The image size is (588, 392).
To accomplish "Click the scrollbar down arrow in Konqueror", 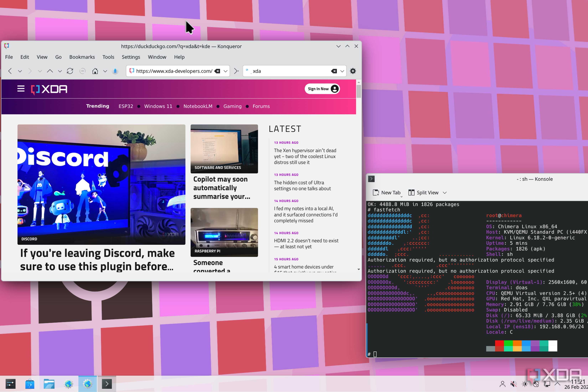I will click(359, 269).
